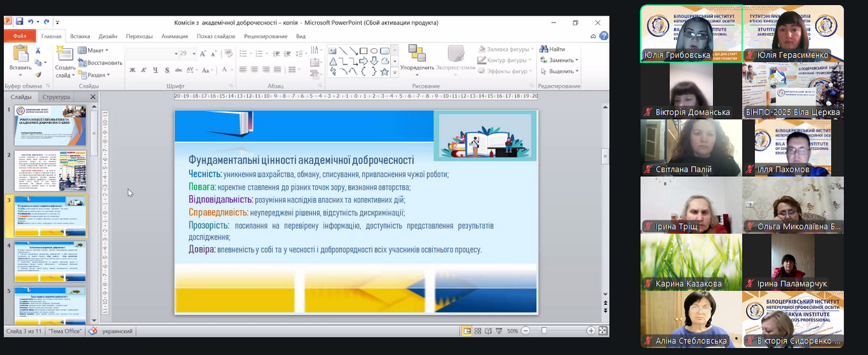Open the Вставка ribbon tab

[80, 37]
